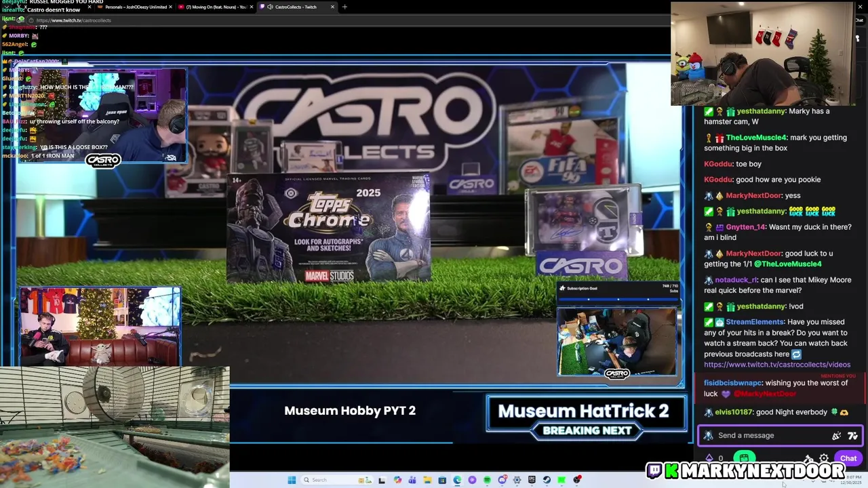Open a new browser tab
The height and width of the screenshot is (488, 868).
pos(344,7)
